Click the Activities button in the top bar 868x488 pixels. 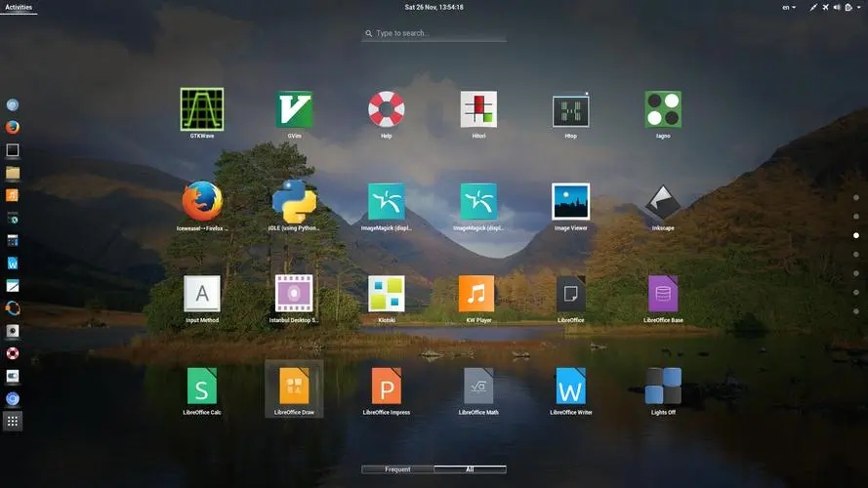[19, 7]
